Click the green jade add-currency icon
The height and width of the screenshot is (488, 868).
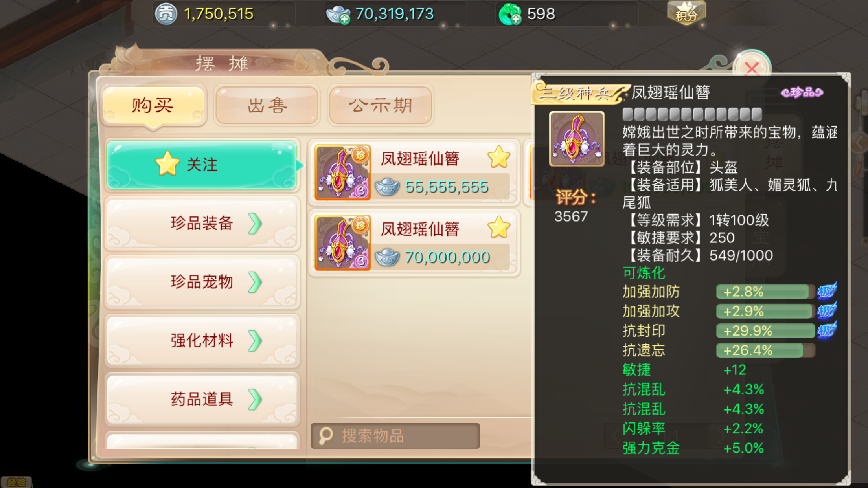click(x=510, y=14)
